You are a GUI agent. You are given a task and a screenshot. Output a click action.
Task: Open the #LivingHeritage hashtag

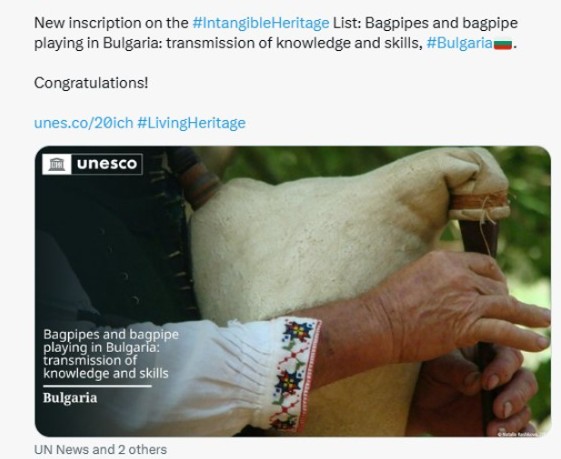coord(191,123)
